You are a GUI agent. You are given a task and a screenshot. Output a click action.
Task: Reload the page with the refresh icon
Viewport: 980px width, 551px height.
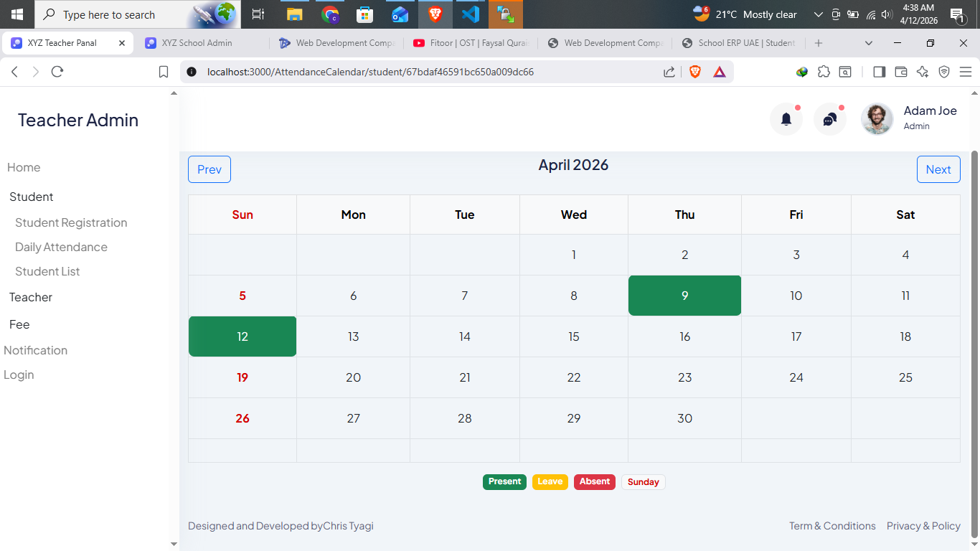(57, 72)
